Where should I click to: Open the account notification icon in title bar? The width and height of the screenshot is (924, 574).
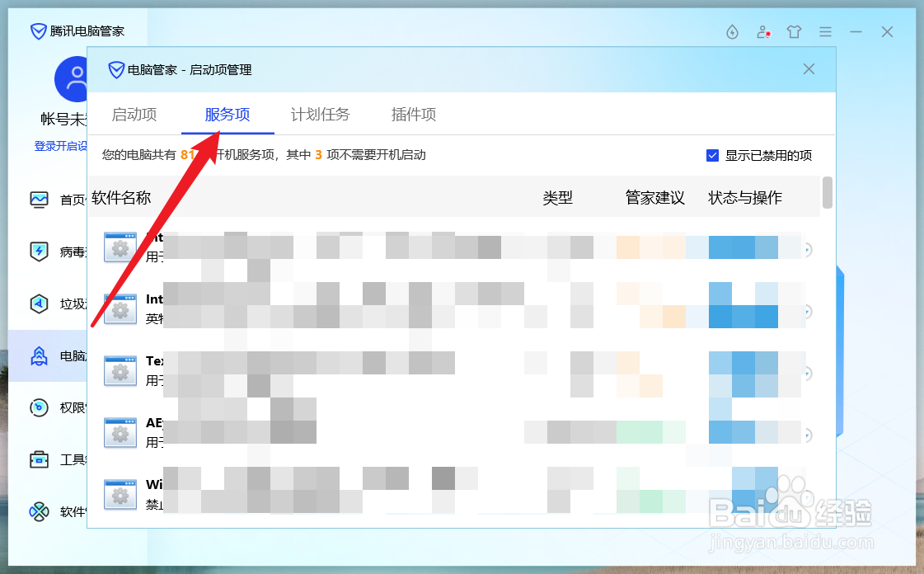[x=764, y=32]
